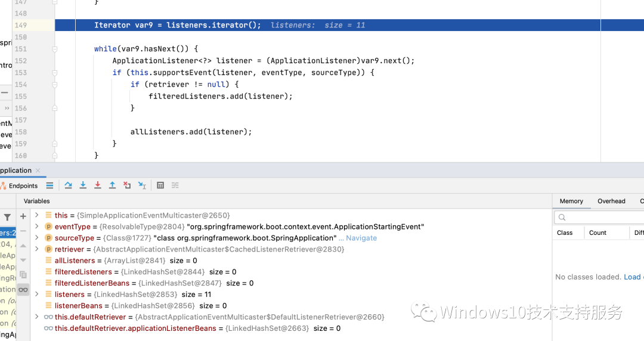Click the eventType parameter icon
Viewport: 644px width, 341px height.
[x=48, y=227]
